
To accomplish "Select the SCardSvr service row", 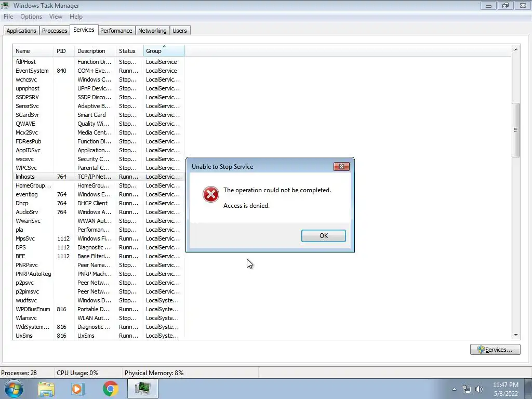I will pyautogui.click(x=98, y=115).
